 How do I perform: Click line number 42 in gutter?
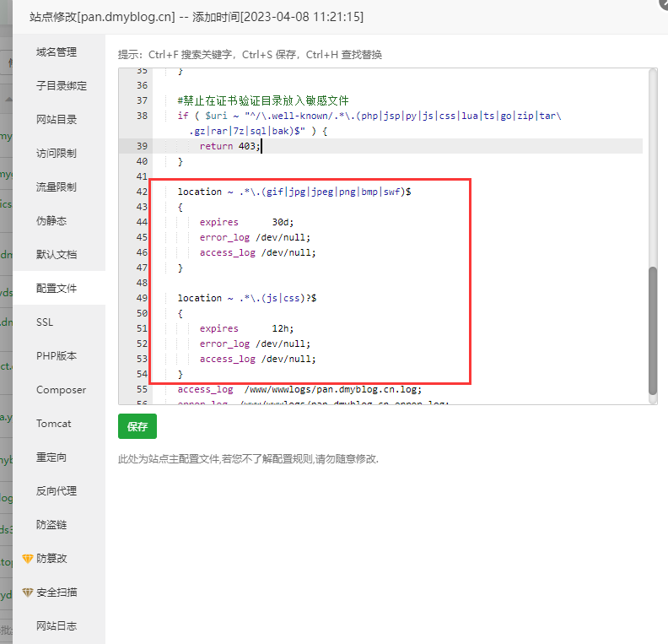click(x=142, y=192)
